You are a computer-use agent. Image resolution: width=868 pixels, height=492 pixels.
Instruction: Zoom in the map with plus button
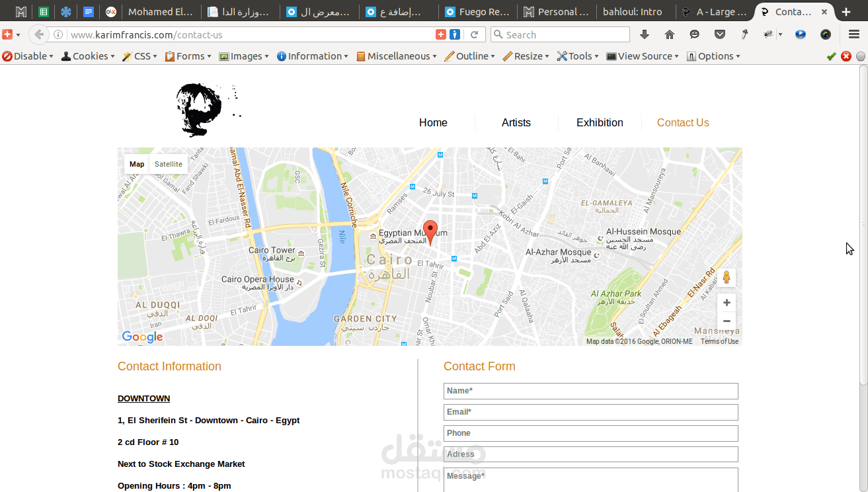pos(727,303)
